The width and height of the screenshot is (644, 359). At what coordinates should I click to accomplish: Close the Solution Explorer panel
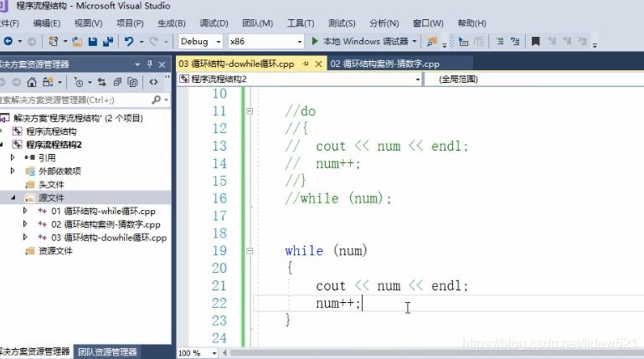point(162,64)
